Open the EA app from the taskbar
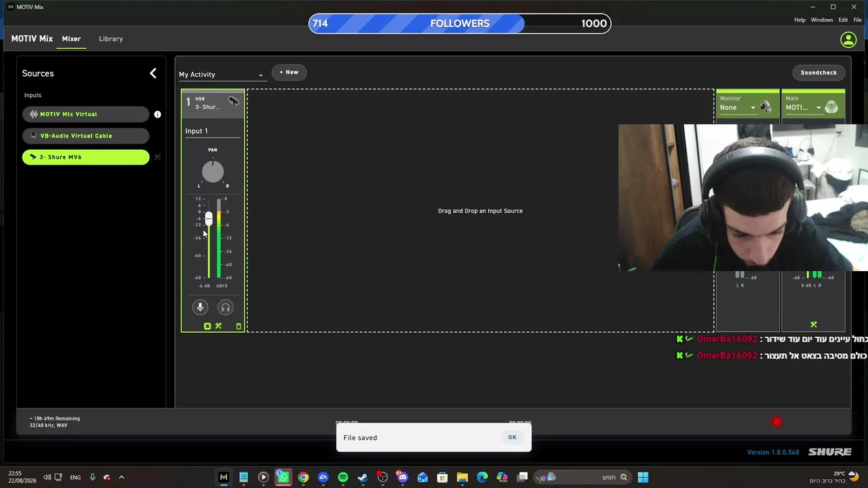Image resolution: width=868 pixels, height=488 pixels. tap(323, 477)
